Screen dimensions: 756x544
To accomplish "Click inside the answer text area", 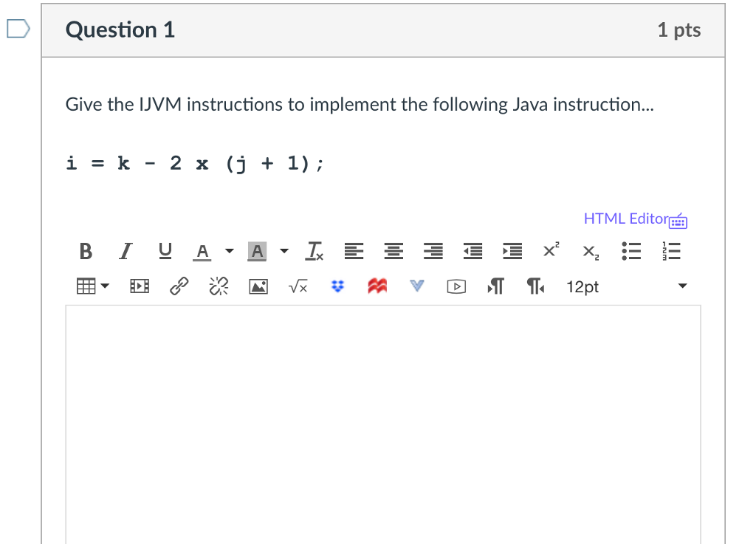I will tap(383, 421).
